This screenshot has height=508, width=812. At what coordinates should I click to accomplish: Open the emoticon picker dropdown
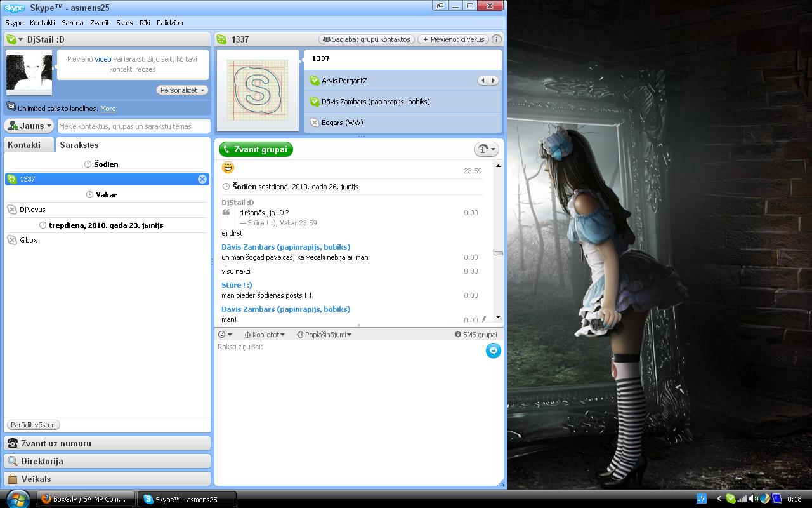(x=225, y=335)
